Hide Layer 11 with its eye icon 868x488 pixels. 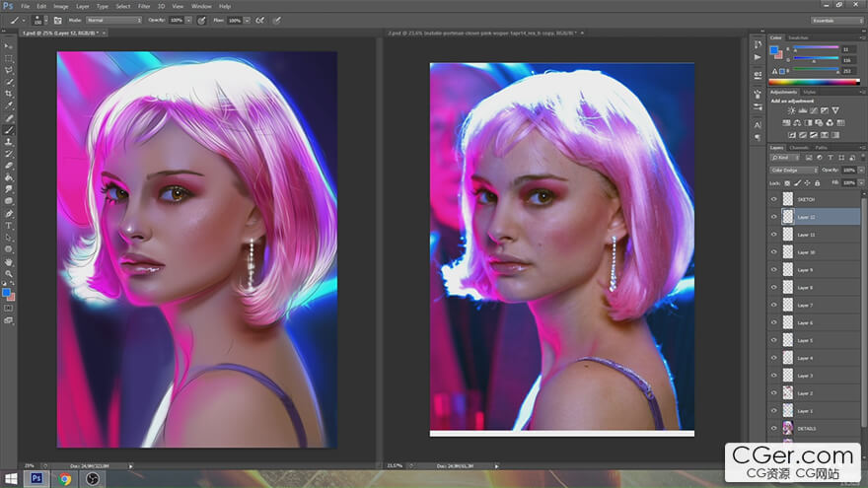coord(774,235)
